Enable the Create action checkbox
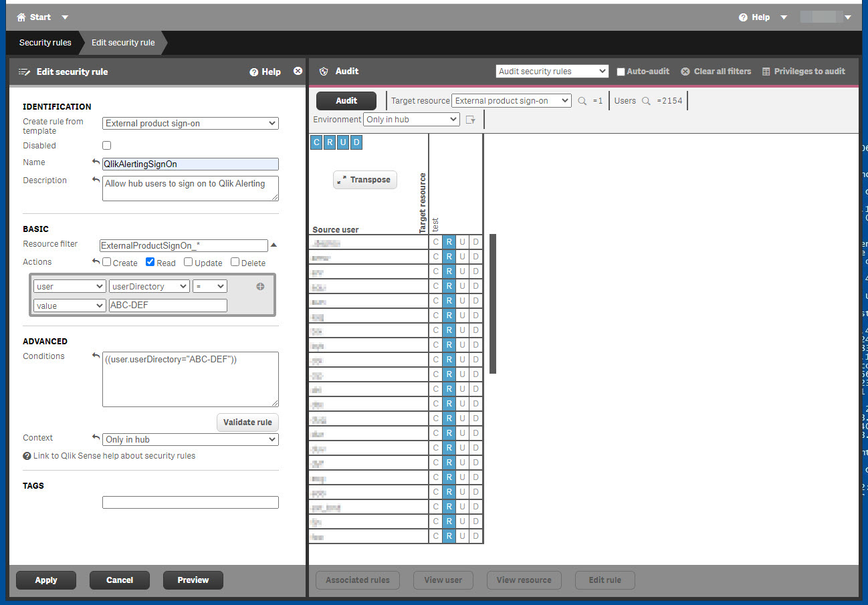The height and width of the screenshot is (605, 868). (x=106, y=262)
